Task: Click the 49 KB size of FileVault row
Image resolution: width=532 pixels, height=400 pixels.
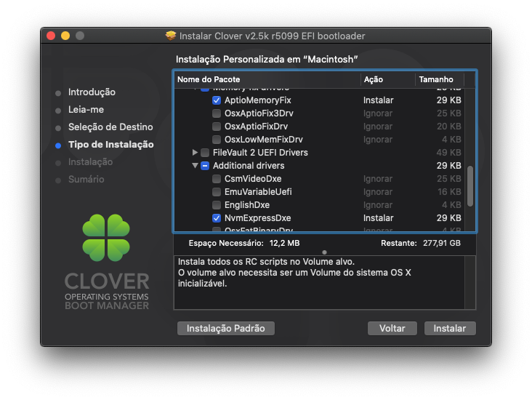Action: click(x=449, y=153)
